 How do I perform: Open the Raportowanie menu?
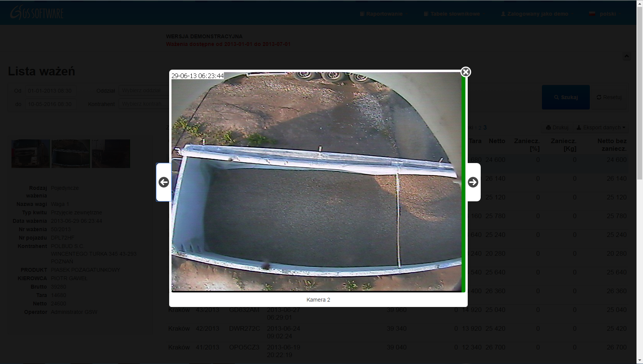[x=384, y=14]
